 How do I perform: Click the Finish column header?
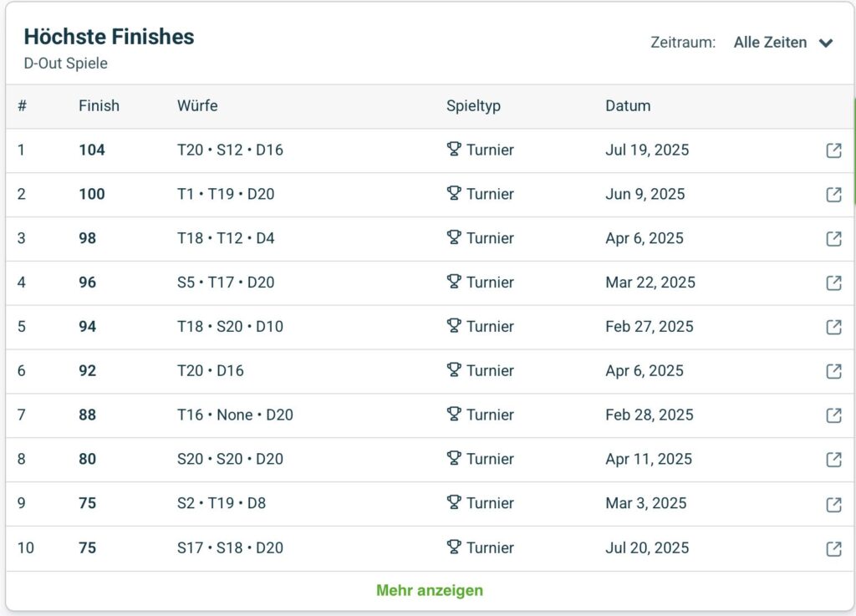99,106
